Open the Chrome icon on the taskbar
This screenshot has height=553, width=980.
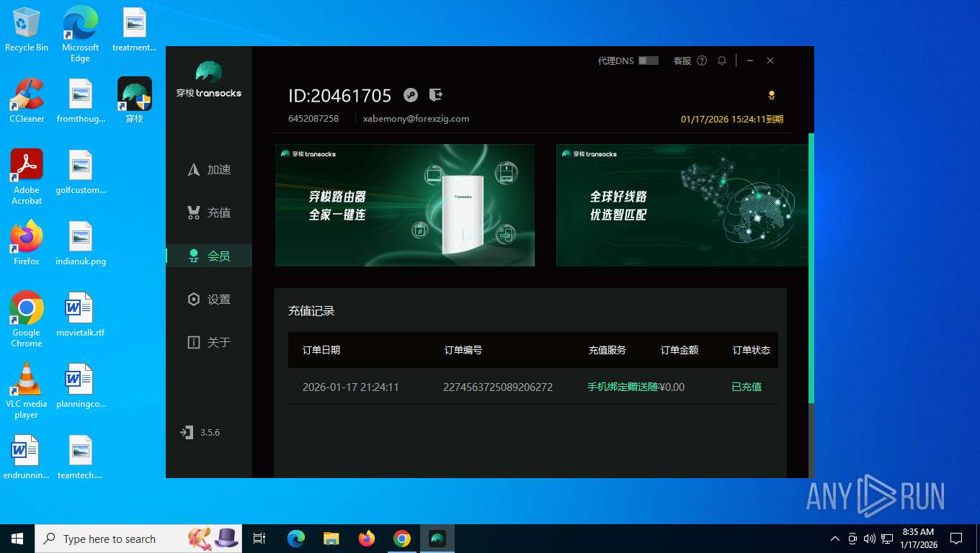tap(402, 539)
